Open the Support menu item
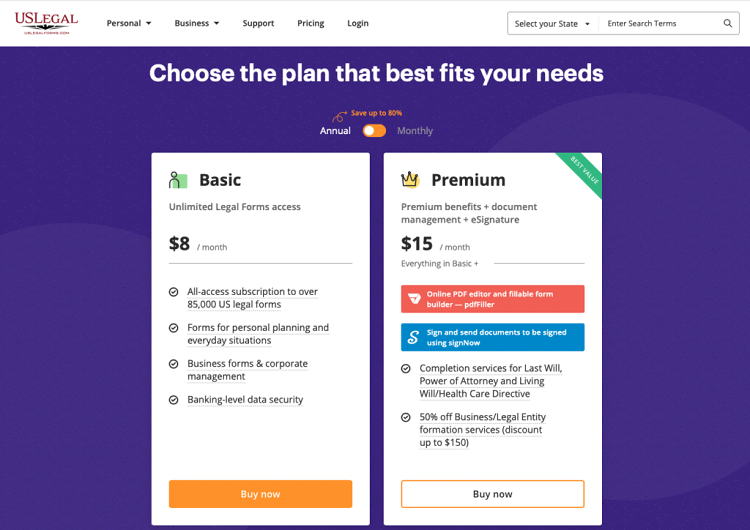This screenshot has height=530, width=750. (x=258, y=23)
